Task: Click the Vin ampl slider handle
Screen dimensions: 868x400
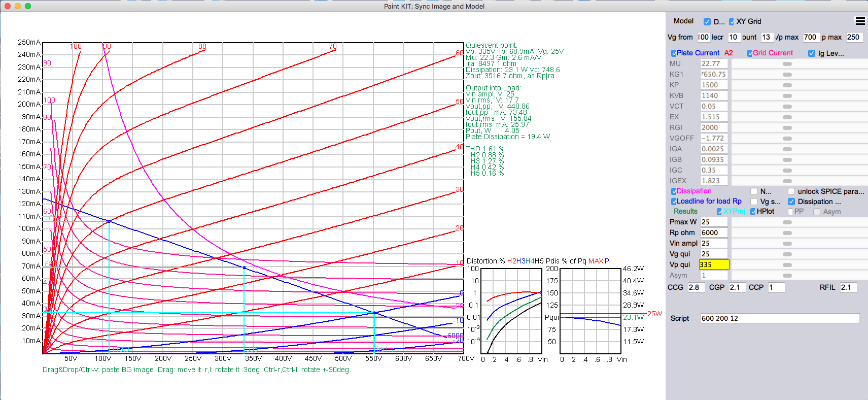Action: pyautogui.click(x=787, y=244)
